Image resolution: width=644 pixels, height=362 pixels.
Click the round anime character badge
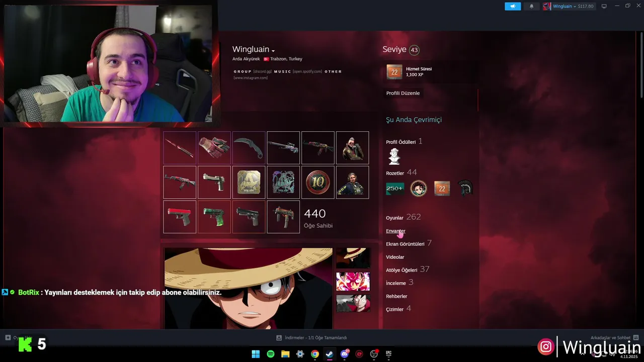pos(418,189)
